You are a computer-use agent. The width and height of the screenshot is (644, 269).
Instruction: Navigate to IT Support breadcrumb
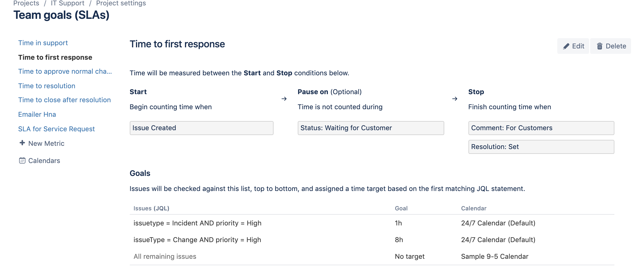pos(67,3)
